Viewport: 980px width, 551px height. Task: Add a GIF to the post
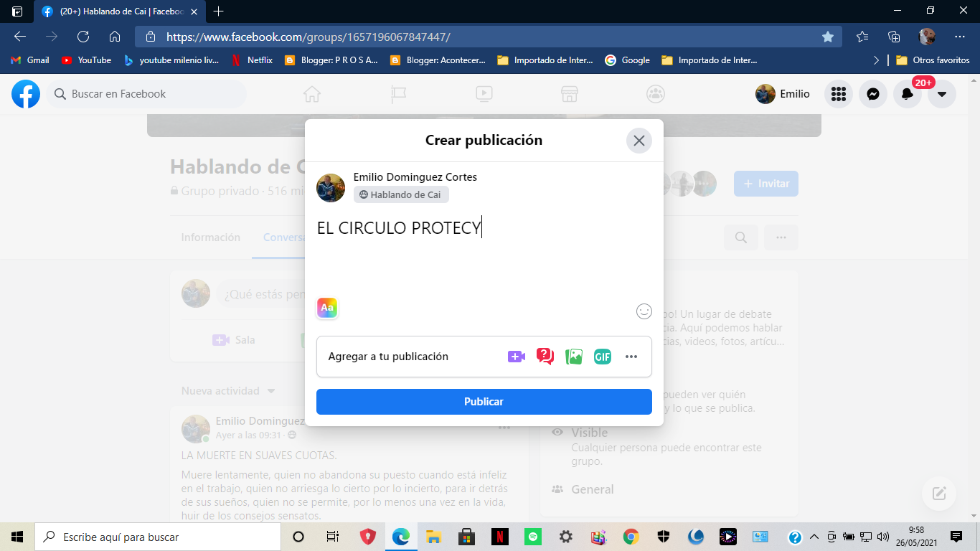pos(603,357)
